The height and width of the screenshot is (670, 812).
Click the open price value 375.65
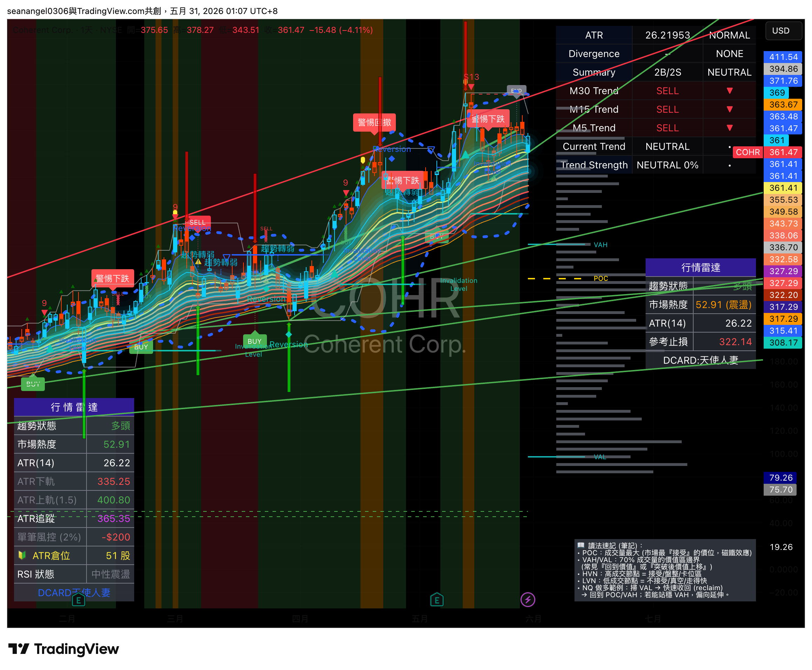tap(154, 30)
